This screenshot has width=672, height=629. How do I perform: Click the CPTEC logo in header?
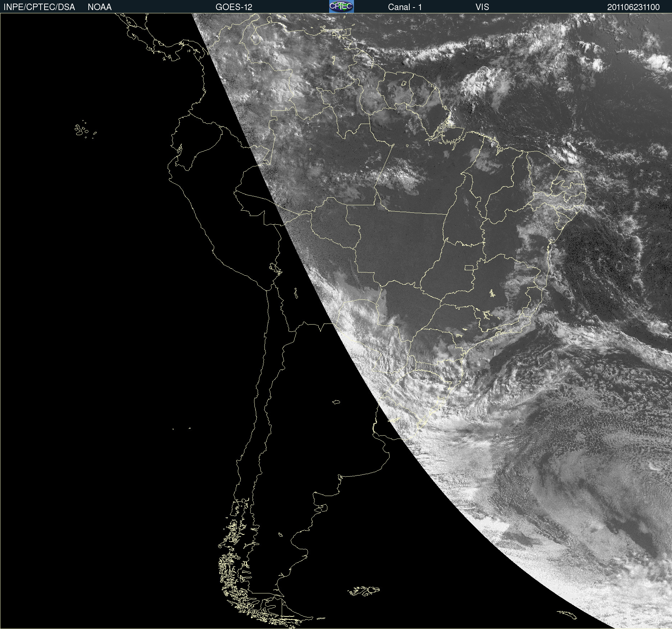341,6
